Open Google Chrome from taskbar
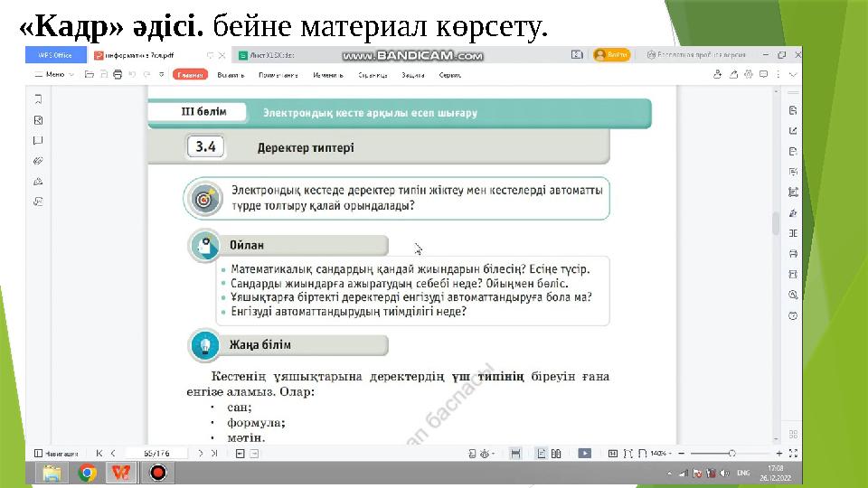The width and height of the screenshot is (868, 488). [87, 473]
